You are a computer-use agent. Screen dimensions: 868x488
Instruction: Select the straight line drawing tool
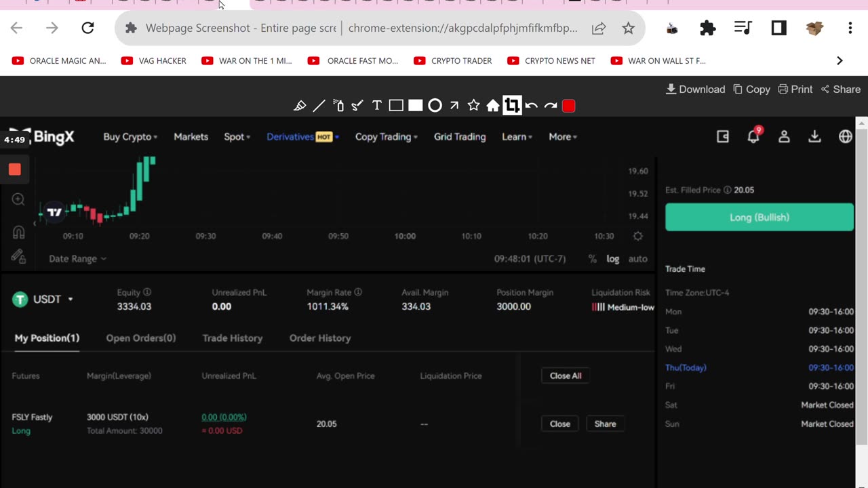pos(319,106)
